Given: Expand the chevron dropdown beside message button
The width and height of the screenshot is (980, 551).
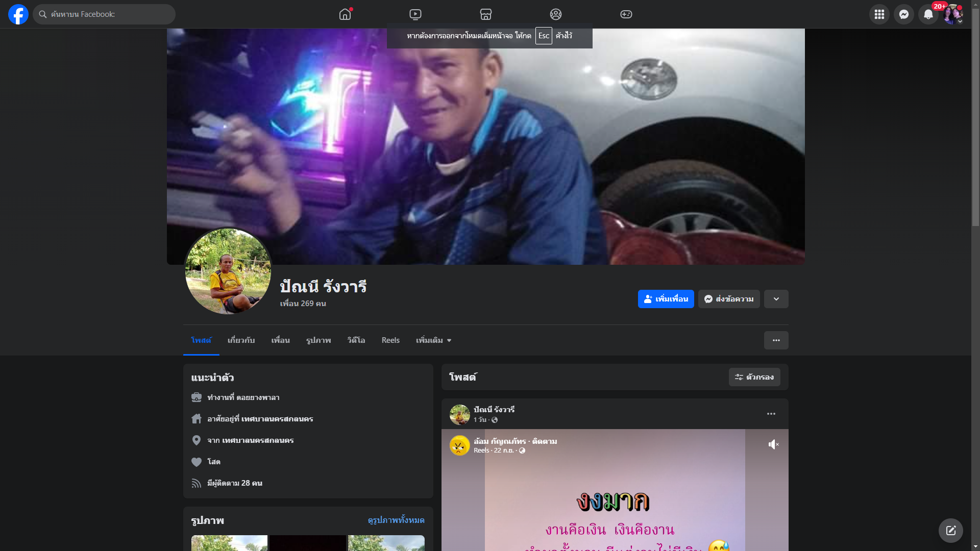Looking at the screenshot, I should tap(776, 299).
